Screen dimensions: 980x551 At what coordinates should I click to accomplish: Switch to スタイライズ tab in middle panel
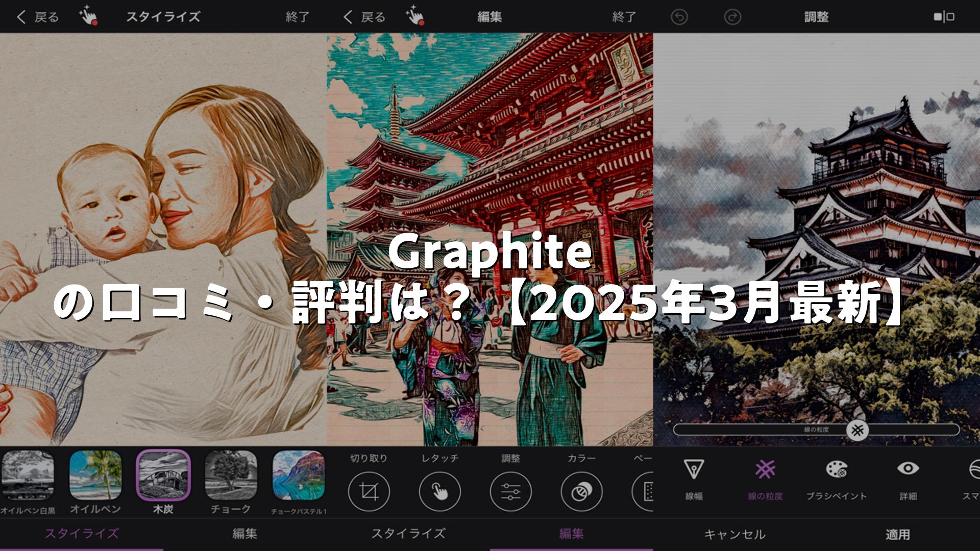408,534
